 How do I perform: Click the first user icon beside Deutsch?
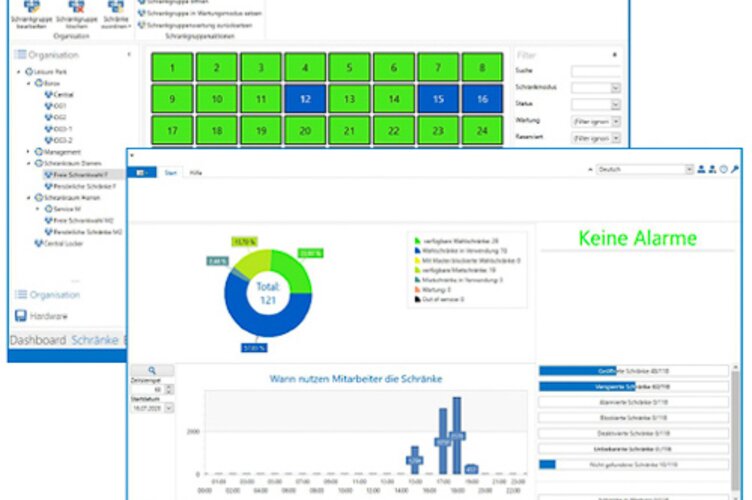(x=699, y=170)
